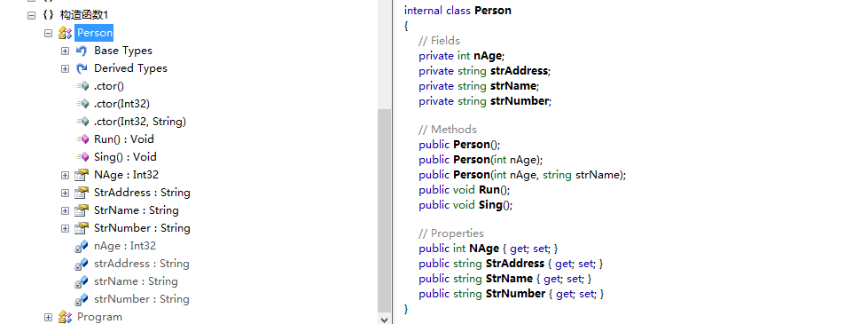Expand the Program class node
The height and width of the screenshot is (324, 868).
[48, 318]
